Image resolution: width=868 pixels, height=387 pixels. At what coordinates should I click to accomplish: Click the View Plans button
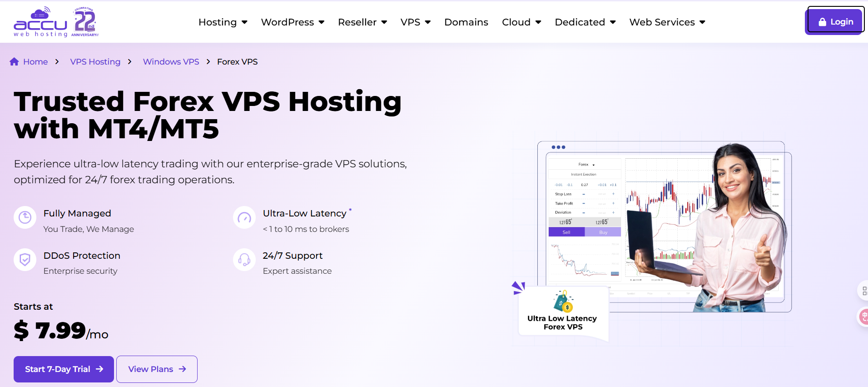point(157,369)
